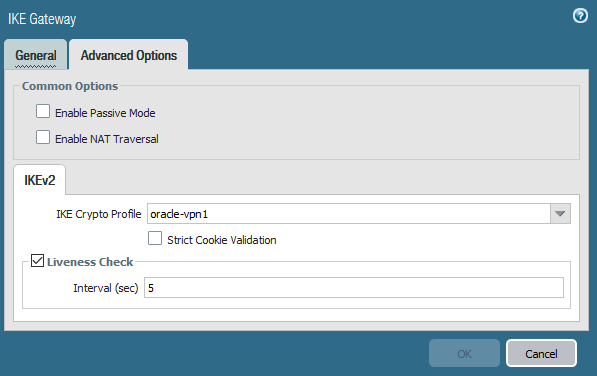Screen dimensions: 597x376
Task: Select the Advanced Options tab
Action: click(129, 55)
